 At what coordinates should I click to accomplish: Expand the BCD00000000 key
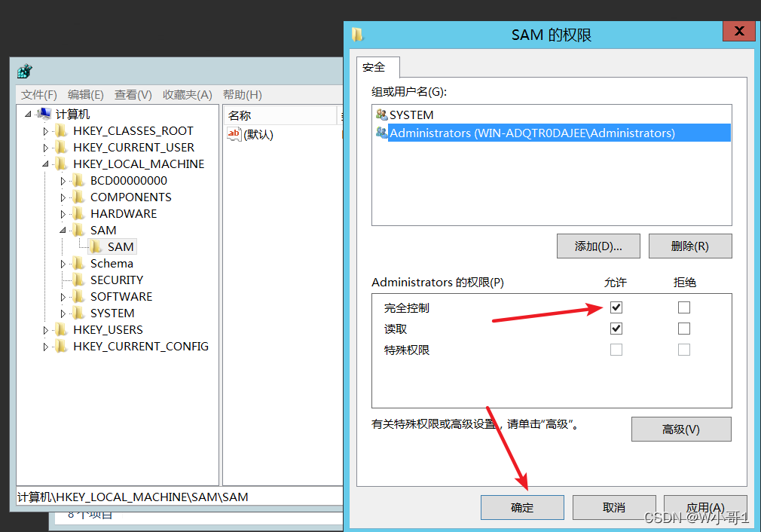tap(63, 181)
